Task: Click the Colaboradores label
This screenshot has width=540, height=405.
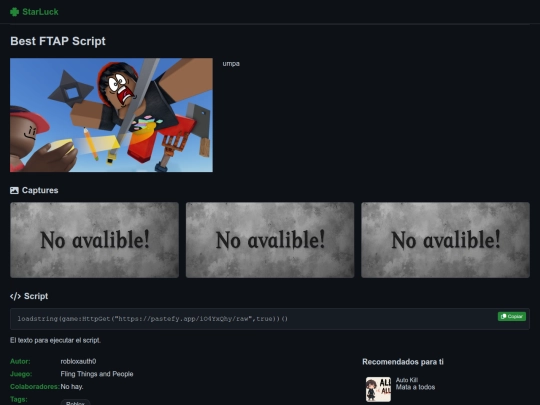Action: pos(34,387)
